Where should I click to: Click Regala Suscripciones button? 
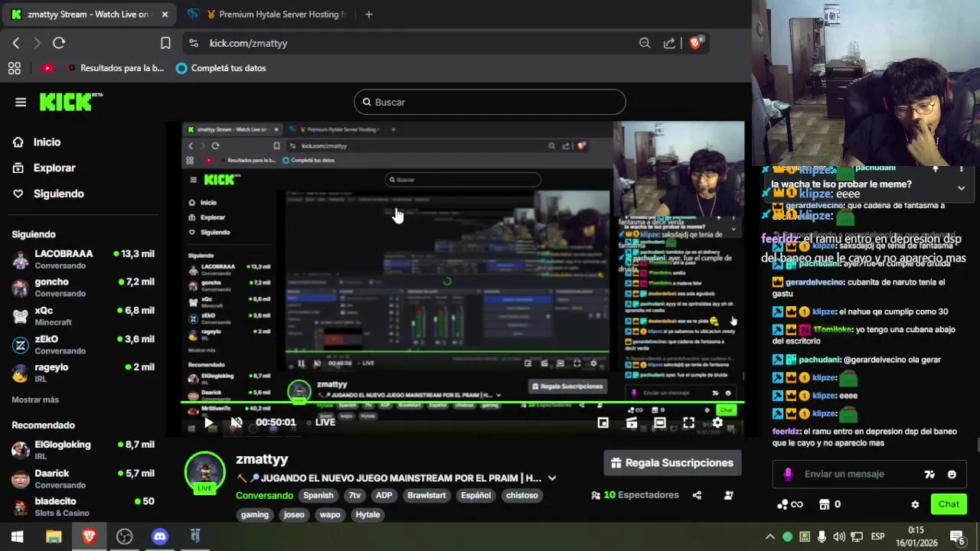[x=672, y=463]
